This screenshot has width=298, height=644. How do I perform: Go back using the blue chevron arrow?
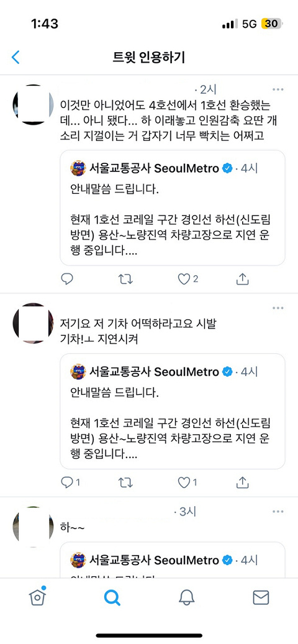[x=16, y=57]
